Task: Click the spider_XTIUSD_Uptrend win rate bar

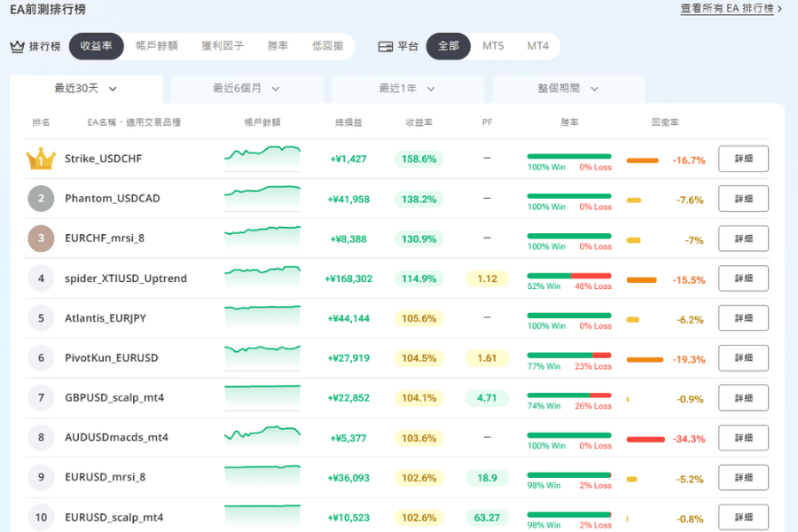Action: [x=569, y=276]
